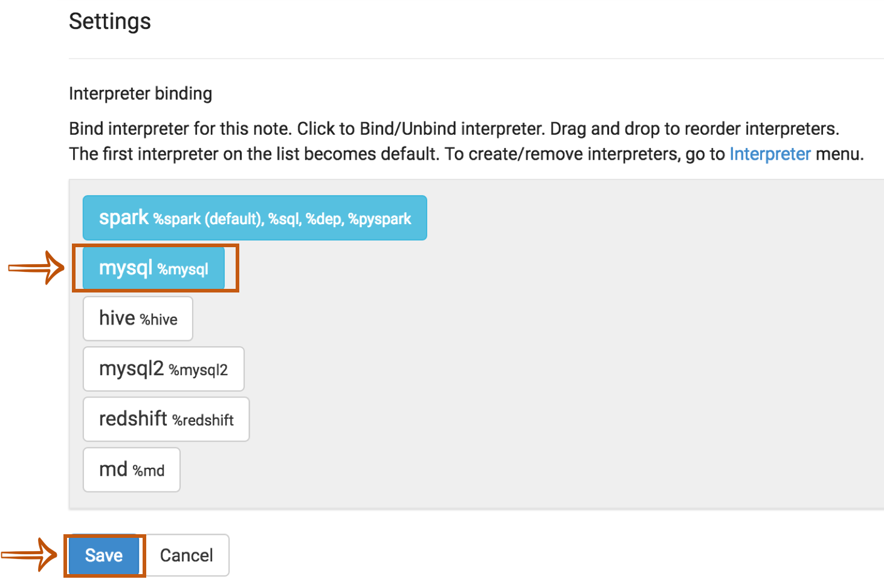This screenshot has width=884, height=588.
Task: Toggle the mysql %mysql interpreter binding
Action: click(153, 268)
